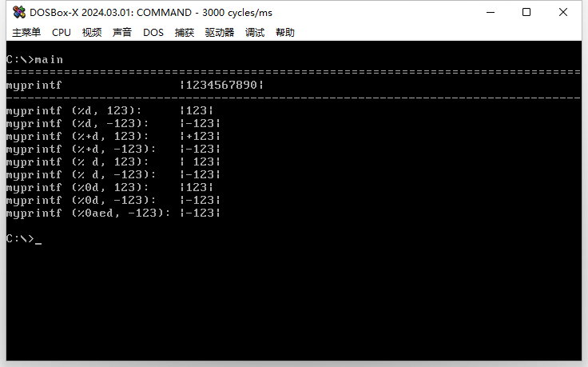Open the DOS menu
This screenshot has height=367, width=588.
pos(153,33)
